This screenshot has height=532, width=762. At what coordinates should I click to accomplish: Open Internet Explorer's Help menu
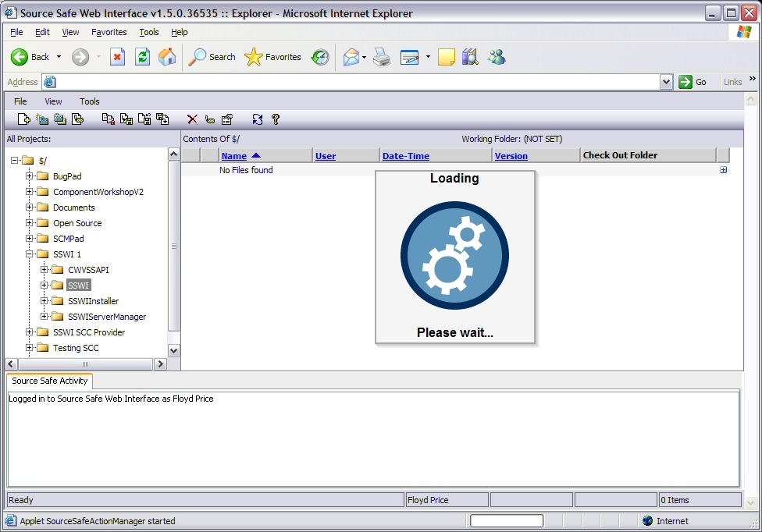pos(179,32)
